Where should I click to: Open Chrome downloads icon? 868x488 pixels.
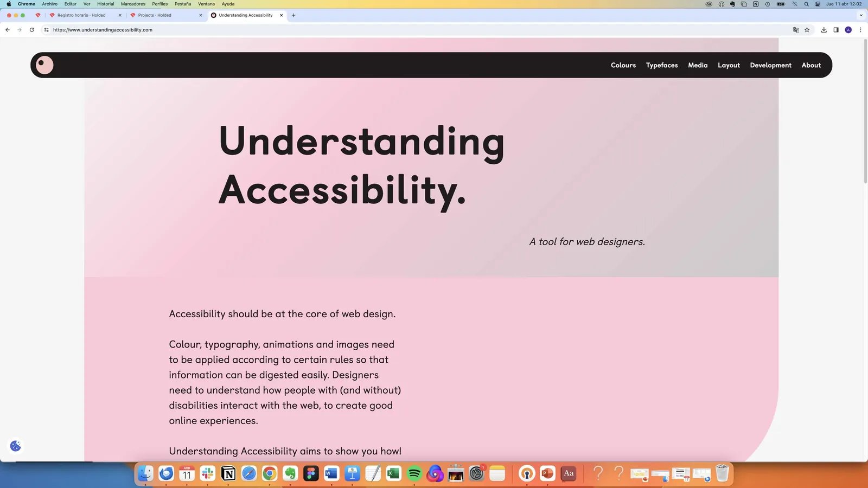tap(824, 30)
